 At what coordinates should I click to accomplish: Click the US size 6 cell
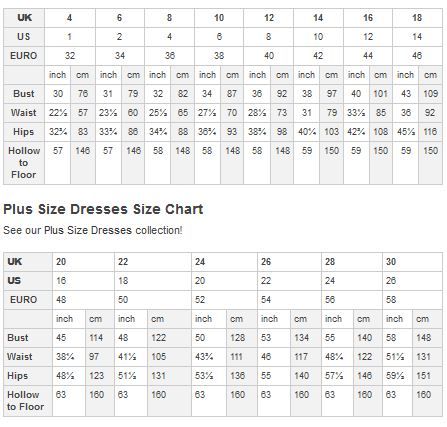point(219,37)
